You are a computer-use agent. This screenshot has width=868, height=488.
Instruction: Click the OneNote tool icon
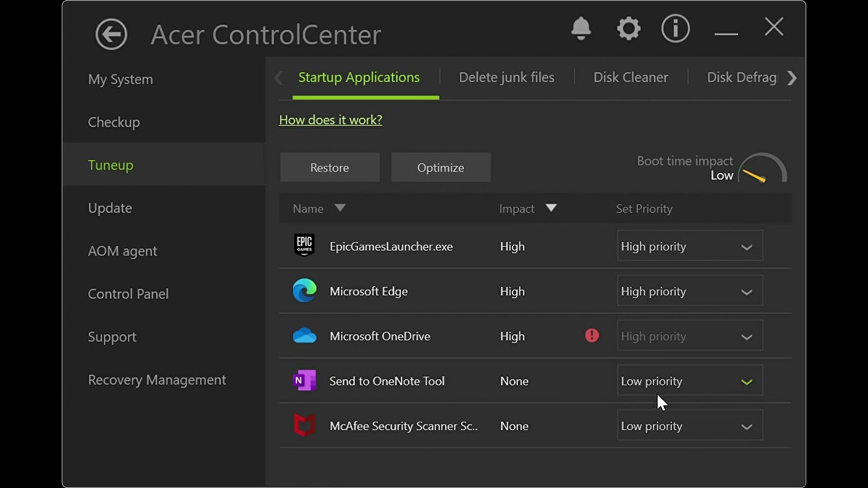[304, 381]
